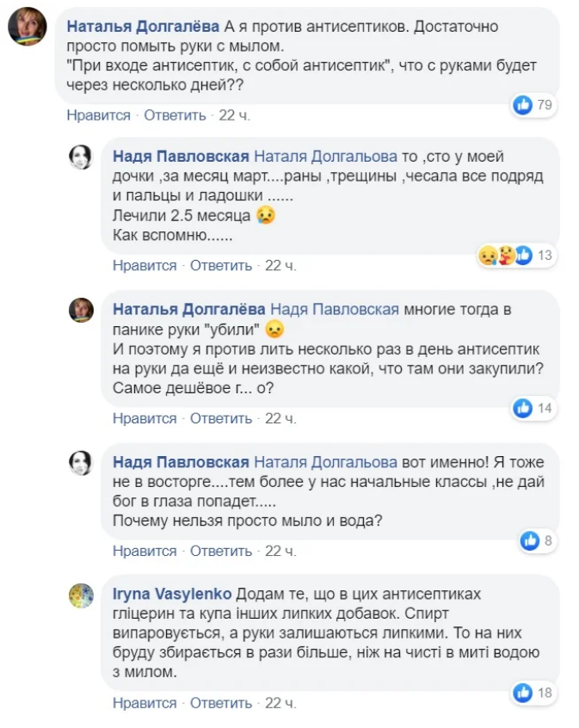This screenshot has width=579, height=728.
Task: Click the like icon on Iryna's comment
Action: [522, 693]
